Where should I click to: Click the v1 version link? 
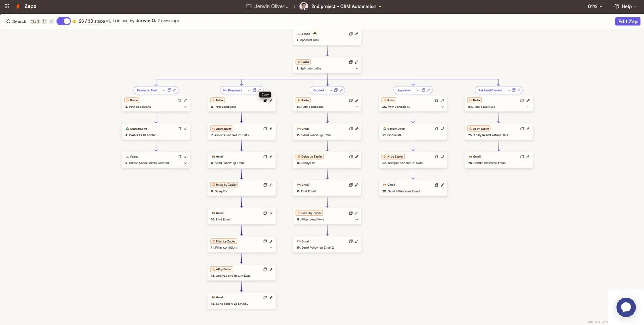(108, 21)
